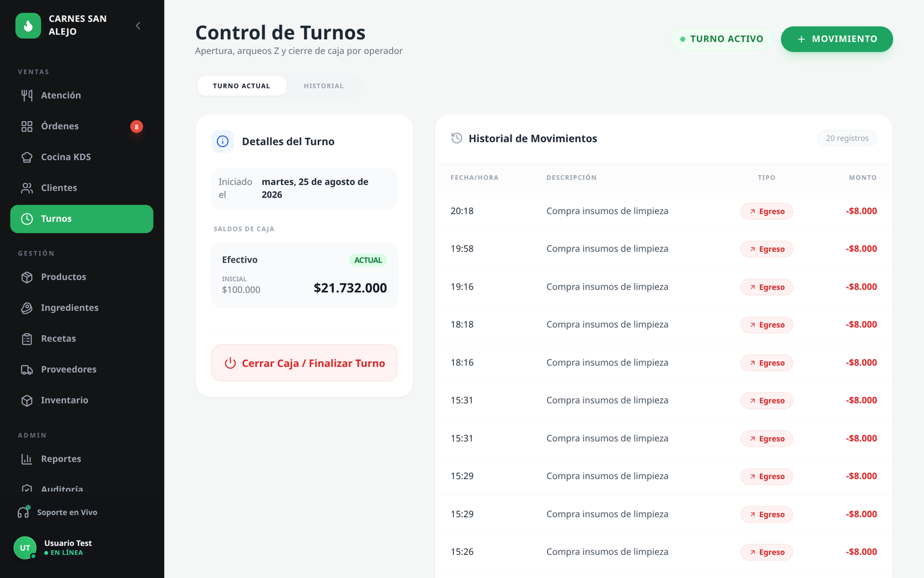Open Inventario cube icon
The height and width of the screenshot is (578, 924).
point(27,400)
